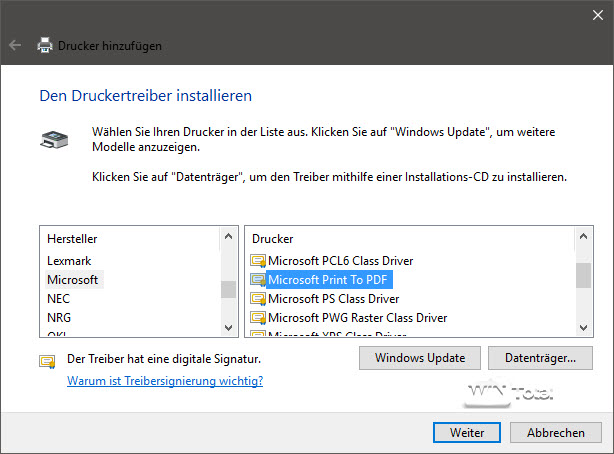
Task: Click the printer icon beside Drucker hinzufügen
Action: (45, 45)
